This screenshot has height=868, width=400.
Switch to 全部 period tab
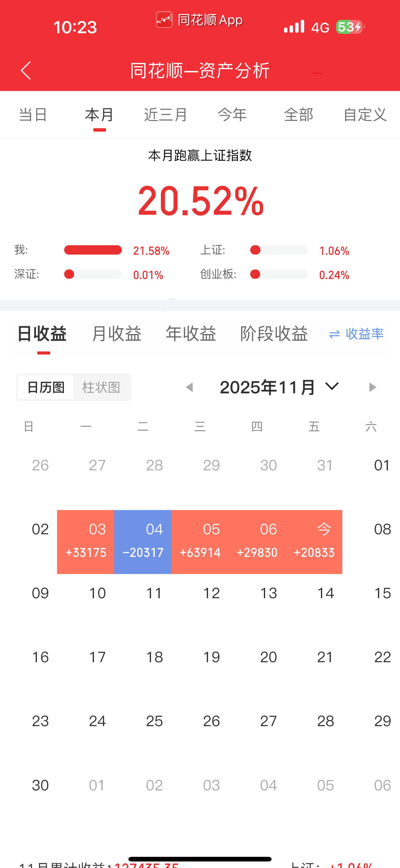pos(299,115)
